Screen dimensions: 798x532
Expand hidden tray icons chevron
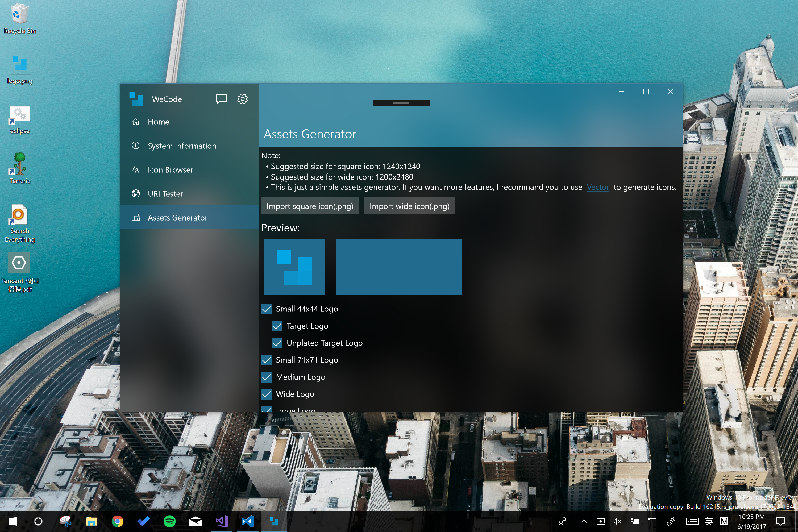click(x=584, y=521)
